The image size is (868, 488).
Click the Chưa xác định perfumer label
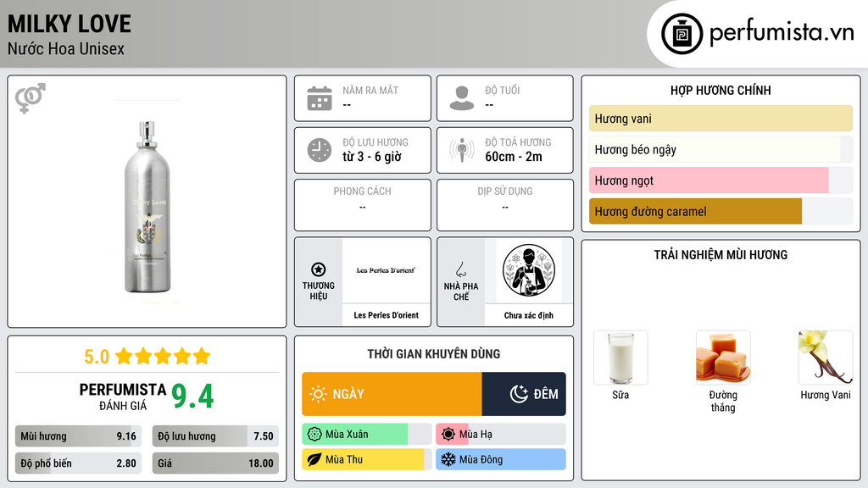[x=529, y=315]
